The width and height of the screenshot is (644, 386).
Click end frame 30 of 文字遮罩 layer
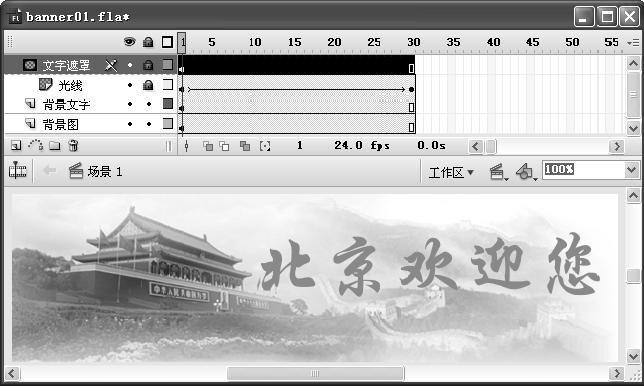coord(411,68)
